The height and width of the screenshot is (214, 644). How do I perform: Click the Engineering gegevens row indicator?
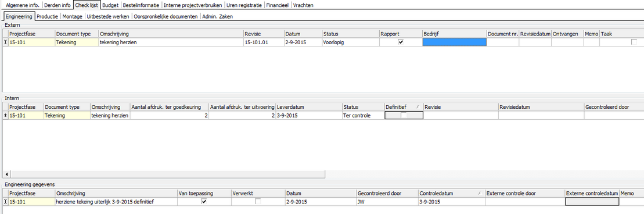pos(5,202)
